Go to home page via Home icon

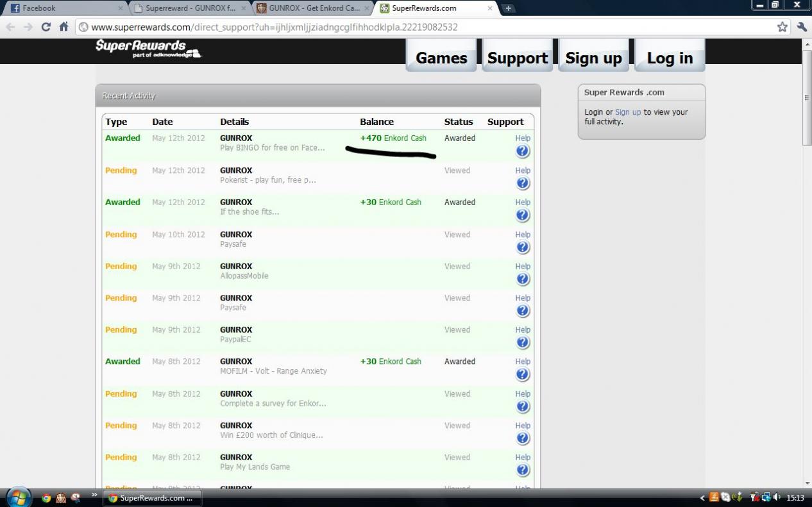63,27
